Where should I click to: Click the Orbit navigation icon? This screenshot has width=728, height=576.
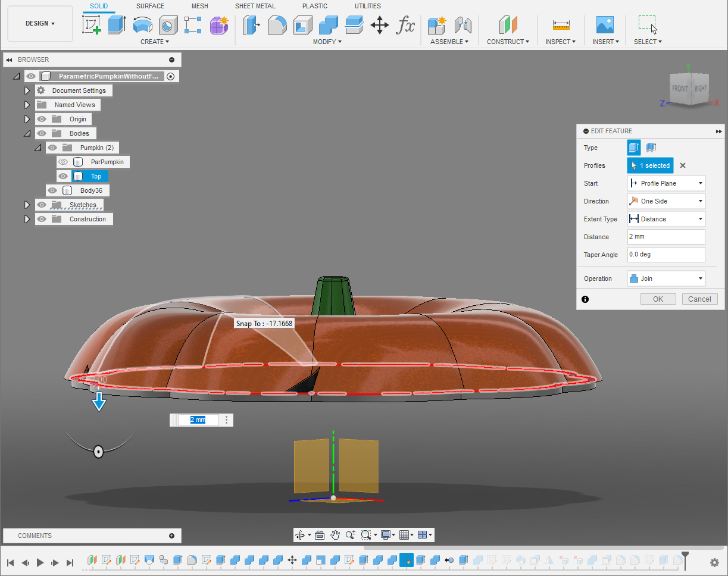click(x=300, y=535)
